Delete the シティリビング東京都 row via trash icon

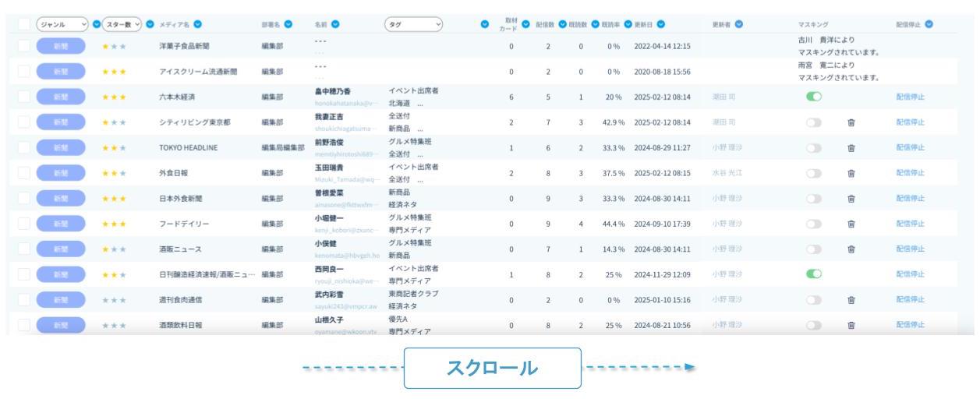point(851,122)
